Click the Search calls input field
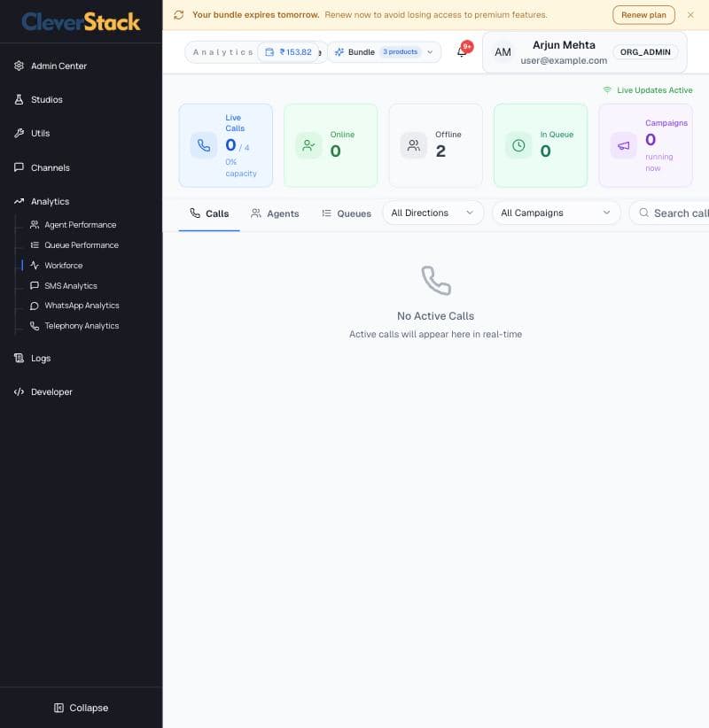The width and height of the screenshot is (709, 728). click(x=669, y=213)
